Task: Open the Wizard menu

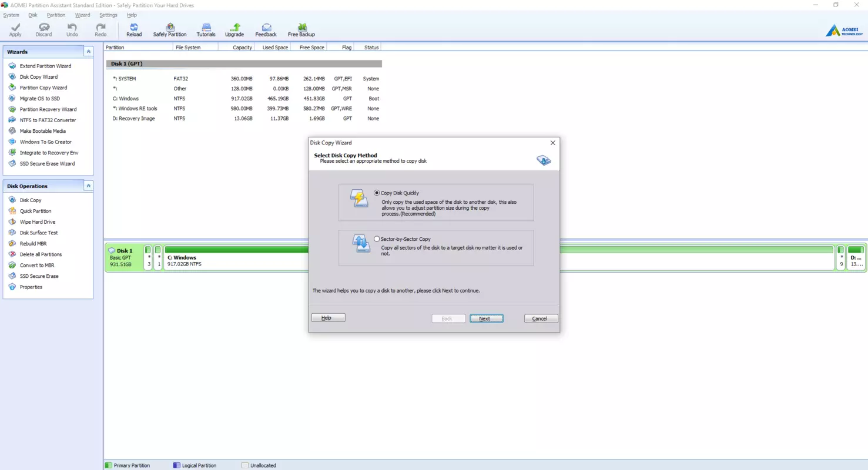Action: (82, 15)
